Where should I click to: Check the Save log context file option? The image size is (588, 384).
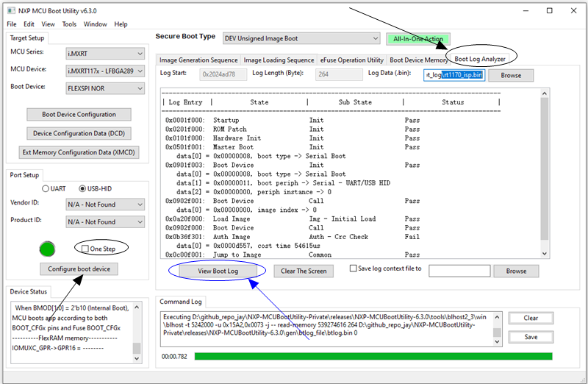click(354, 269)
